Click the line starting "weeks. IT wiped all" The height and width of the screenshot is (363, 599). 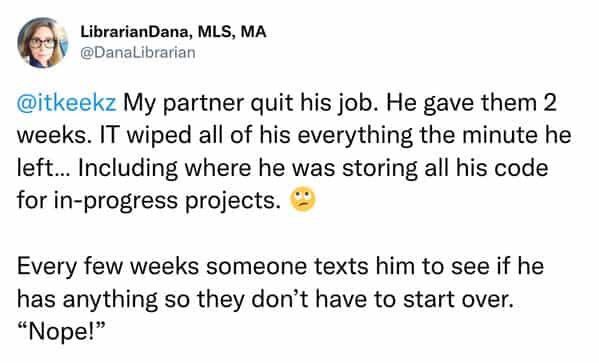coord(294,135)
